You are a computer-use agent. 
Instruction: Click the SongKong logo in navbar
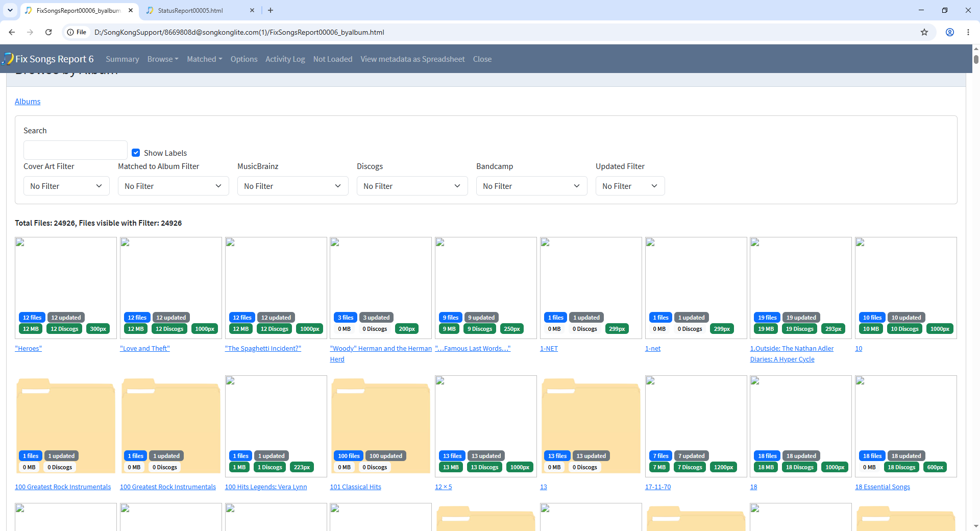pyautogui.click(x=8, y=59)
